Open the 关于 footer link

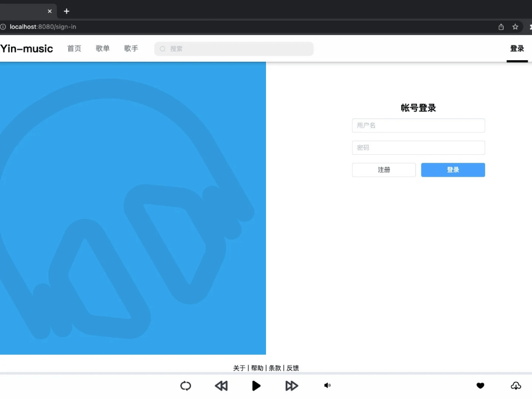(239, 368)
